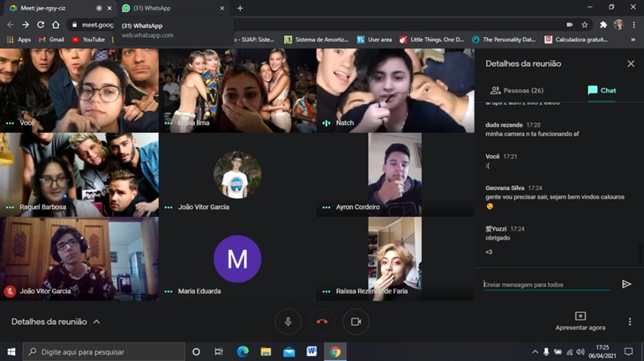644x361 pixels.
Task: Click the muted mic icon on João Vitor Garcia
Action: click(x=10, y=291)
